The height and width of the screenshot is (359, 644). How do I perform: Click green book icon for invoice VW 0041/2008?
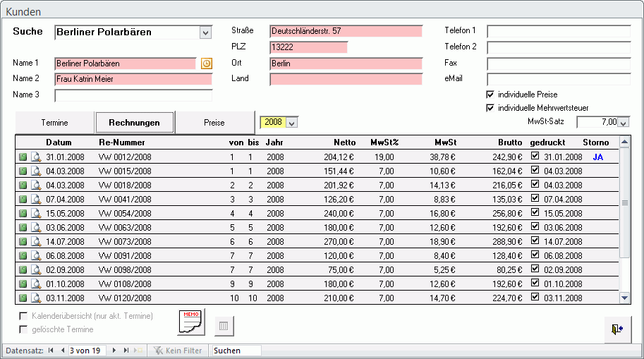point(23,200)
